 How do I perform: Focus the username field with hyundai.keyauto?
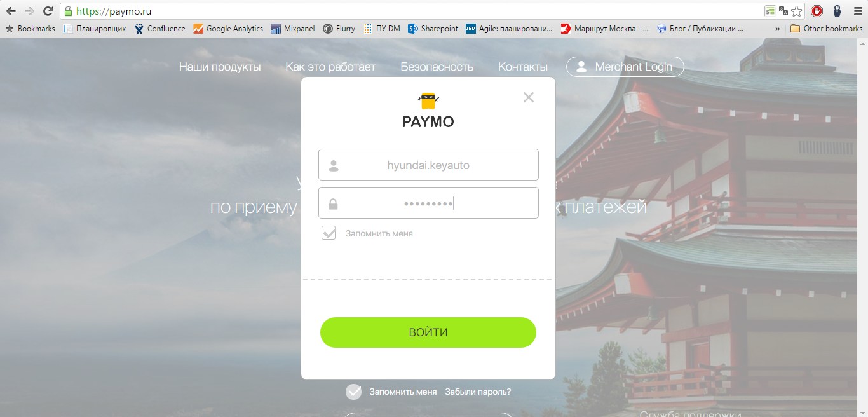tap(428, 165)
